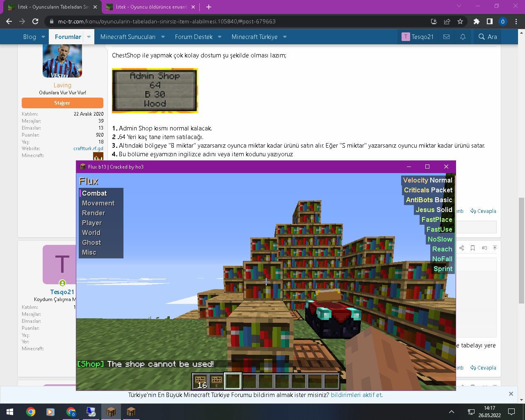This screenshot has height=420, width=525.
Task: Click Cevapla on post #3
Action: 483,367
